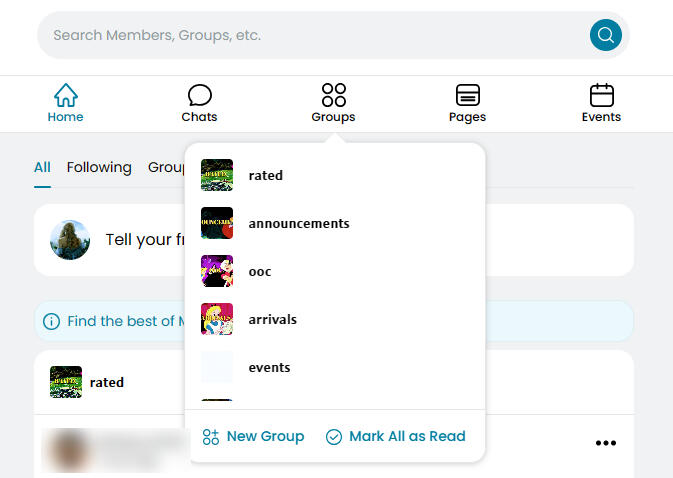Switch to the Following feed tab
This screenshot has height=478, width=673.
pos(99,167)
